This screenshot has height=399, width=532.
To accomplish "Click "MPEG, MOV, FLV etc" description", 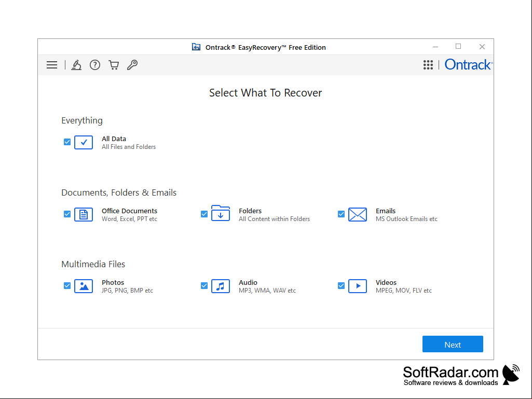I will click(x=404, y=291).
